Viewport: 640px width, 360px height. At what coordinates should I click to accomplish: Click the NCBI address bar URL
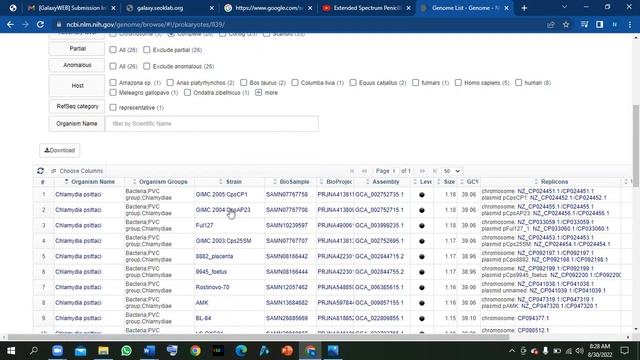(x=146, y=24)
